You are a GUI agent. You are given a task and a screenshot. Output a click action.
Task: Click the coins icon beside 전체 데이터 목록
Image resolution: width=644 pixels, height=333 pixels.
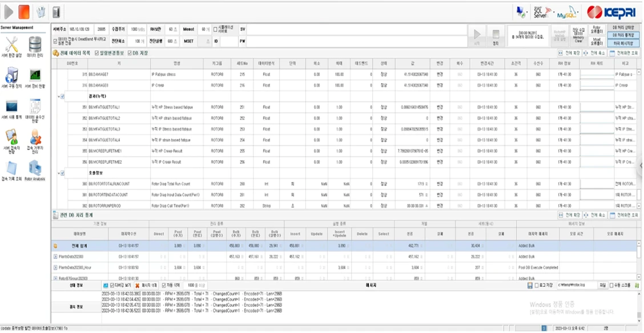pos(56,53)
